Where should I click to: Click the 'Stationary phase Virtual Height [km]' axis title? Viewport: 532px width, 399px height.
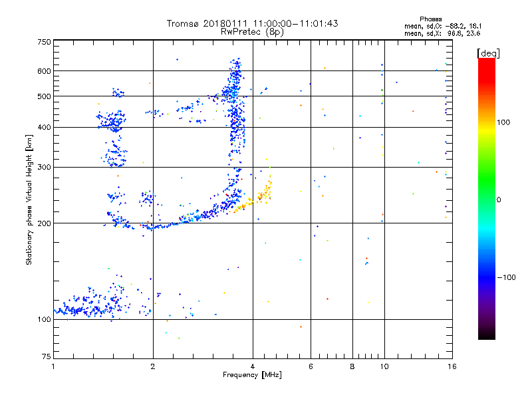coord(29,200)
